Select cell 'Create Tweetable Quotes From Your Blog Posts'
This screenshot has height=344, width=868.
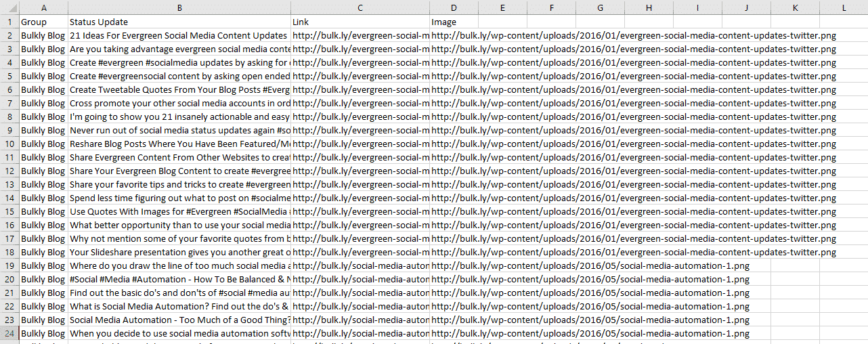tap(179, 89)
